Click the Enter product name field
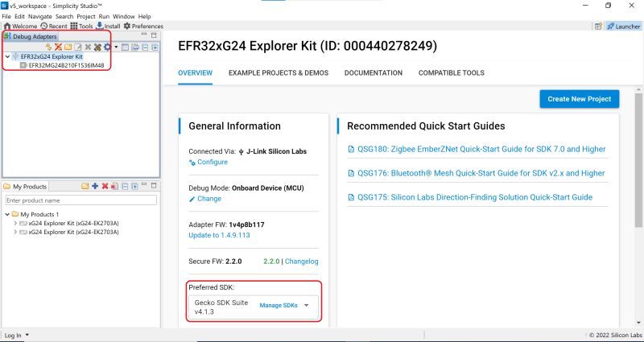The image size is (644, 342). [81, 200]
